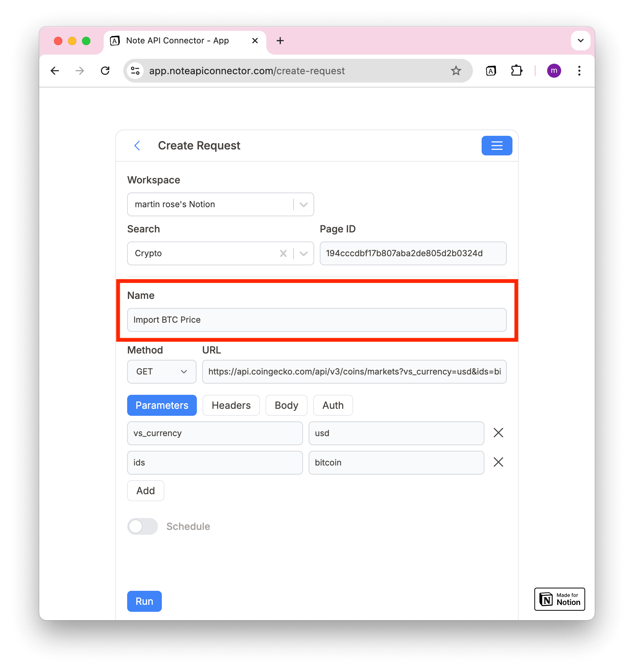
Task: Open the browser extensions puzzle icon
Action: 516,71
